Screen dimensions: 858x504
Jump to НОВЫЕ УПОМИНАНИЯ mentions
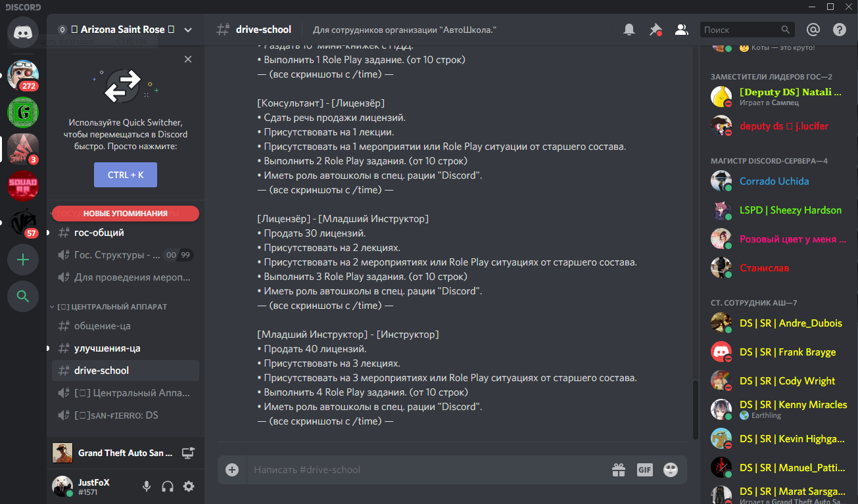click(x=126, y=214)
